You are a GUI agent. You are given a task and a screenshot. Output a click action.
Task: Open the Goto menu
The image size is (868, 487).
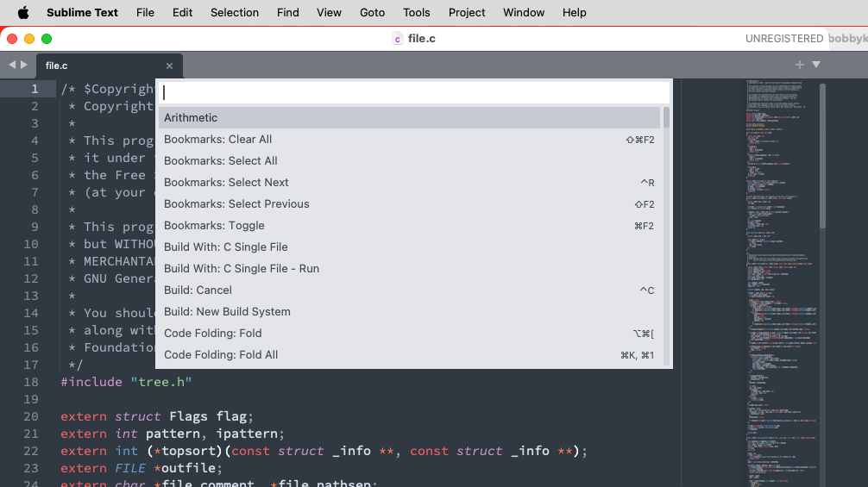click(x=372, y=12)
